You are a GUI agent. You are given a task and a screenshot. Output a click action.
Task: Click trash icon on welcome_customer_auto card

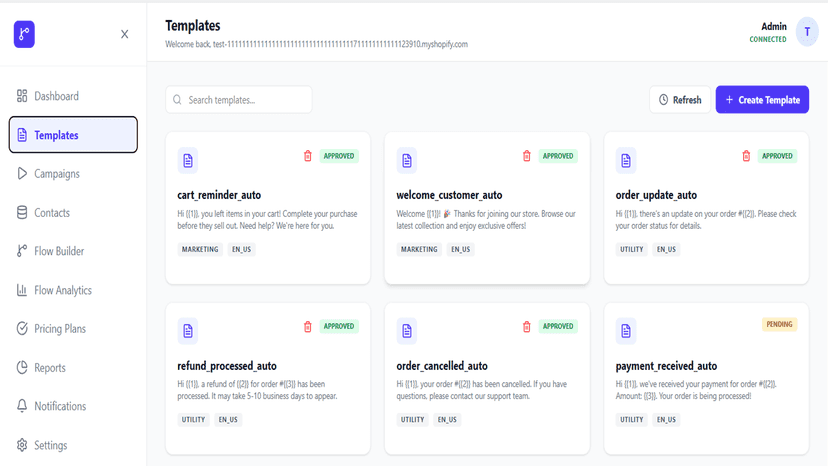(526, 156)
